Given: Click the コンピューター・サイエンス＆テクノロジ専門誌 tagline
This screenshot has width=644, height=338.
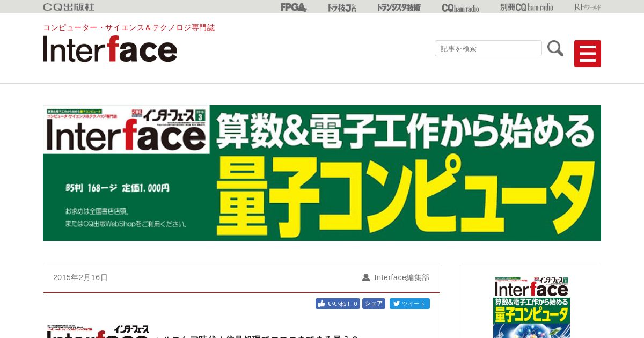Looking at the screenshot, I should [x=129, y=27].
